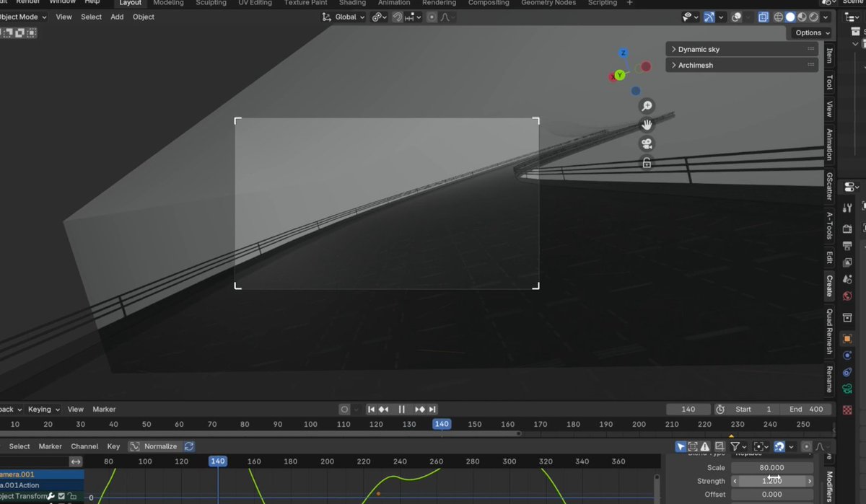Toggle only show errors warning icon
866x504 pixels.
click(x=705, y=446)
